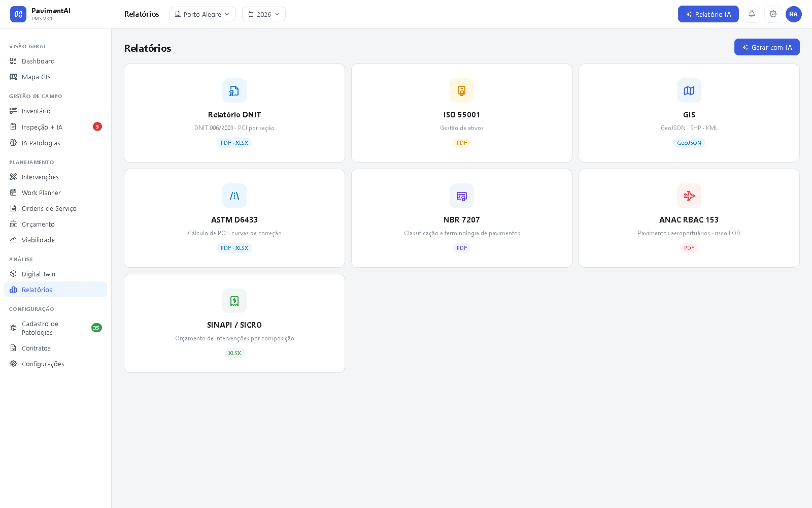
Task: Click PDF tag on NBR 7207 card
Action: pos(462,248)
